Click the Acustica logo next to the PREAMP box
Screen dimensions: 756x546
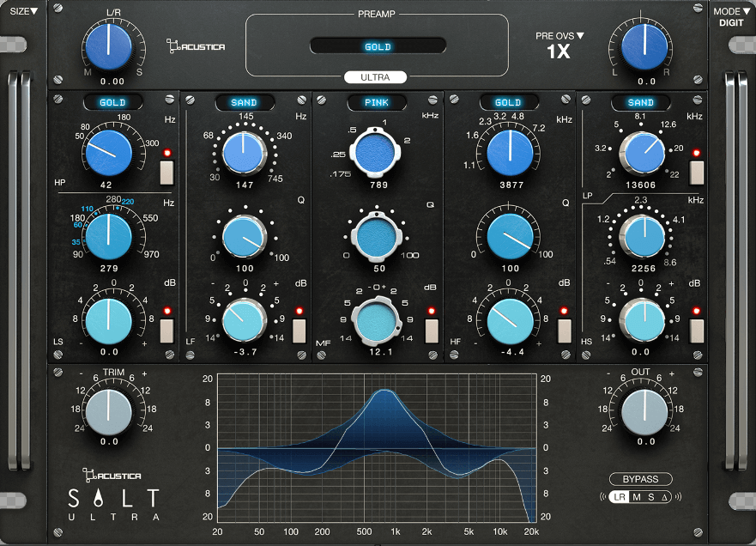click(x=196, y=46)
